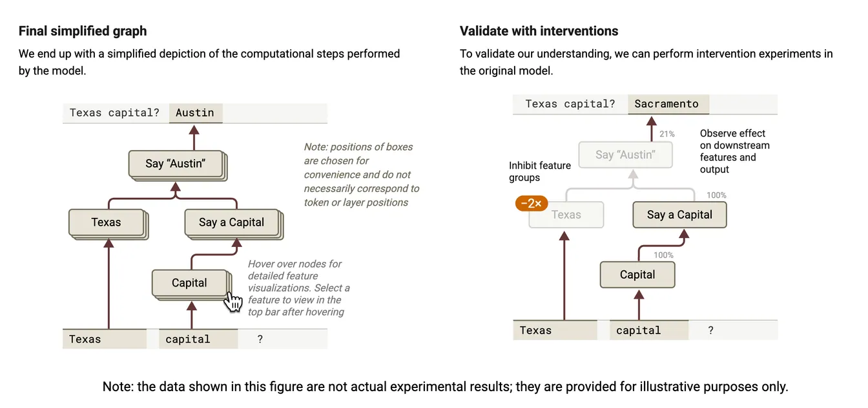The image size is (868, 408).
Task: Click the orange −2× inhibition badge
Action: [532, 203]
